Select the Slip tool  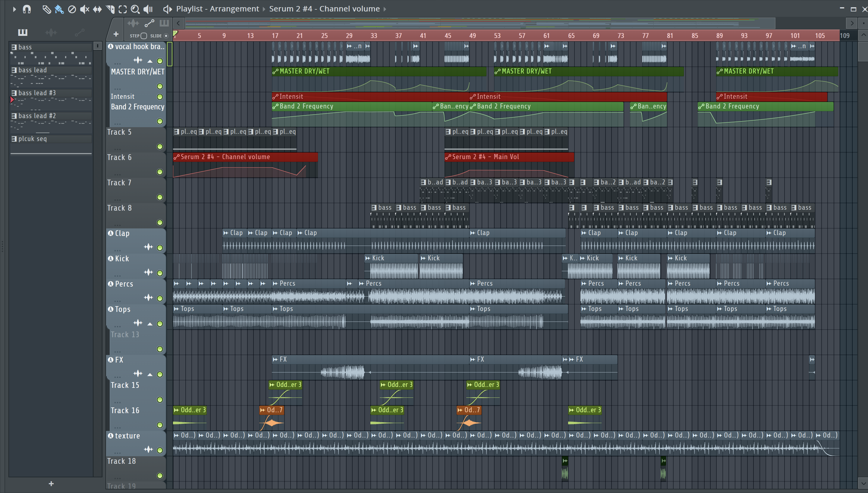[97, 9]
